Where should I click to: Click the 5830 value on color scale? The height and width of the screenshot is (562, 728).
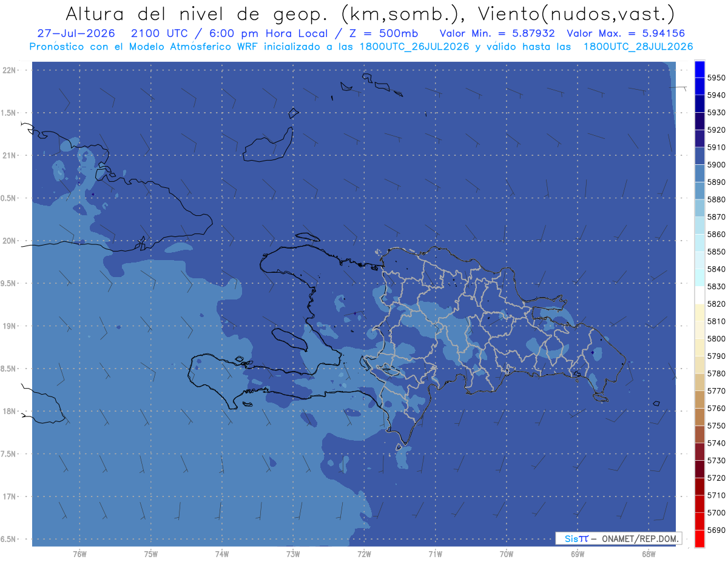pos(716,286)
